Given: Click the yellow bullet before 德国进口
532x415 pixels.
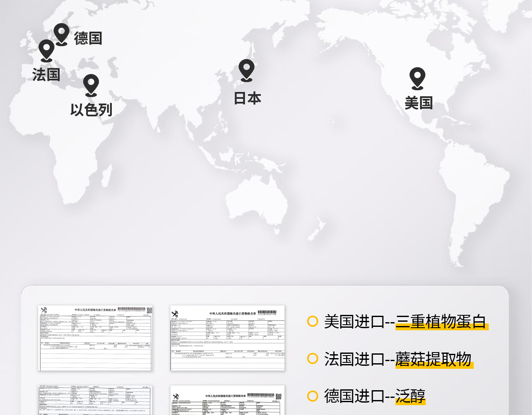Looking at the screenshot, I should click(313, 396).
